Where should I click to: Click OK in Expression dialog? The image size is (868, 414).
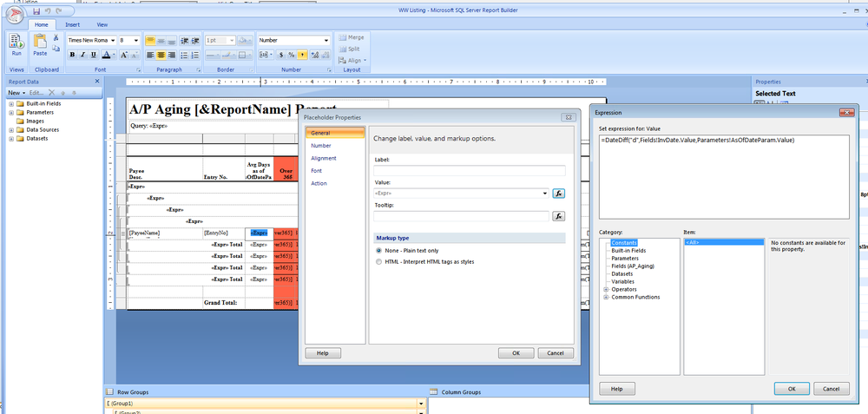(792, 389)
